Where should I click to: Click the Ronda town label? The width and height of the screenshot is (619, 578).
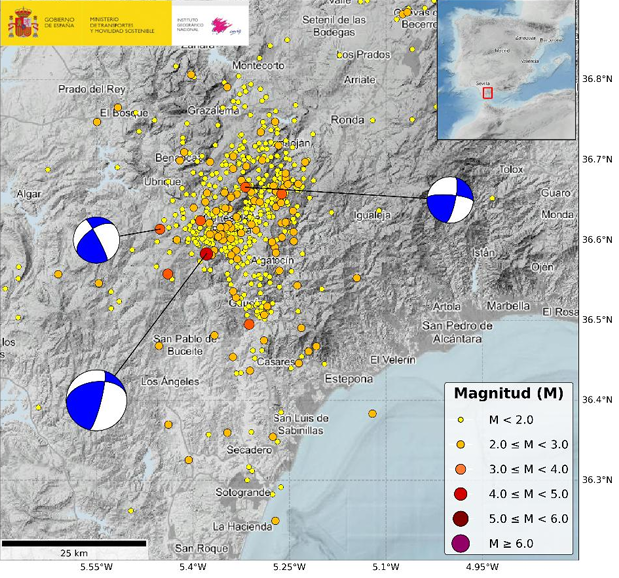(347, 120)
